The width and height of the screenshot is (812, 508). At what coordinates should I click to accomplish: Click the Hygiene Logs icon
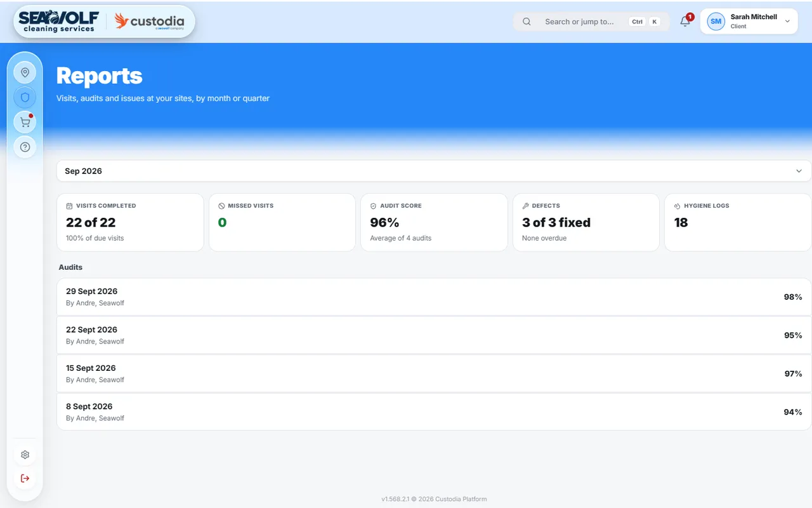677,206
